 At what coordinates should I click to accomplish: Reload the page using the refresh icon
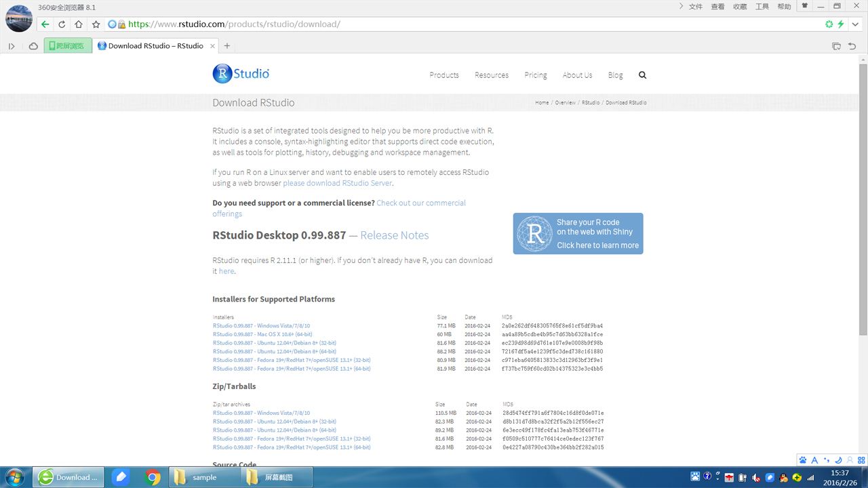click(62, 24)
